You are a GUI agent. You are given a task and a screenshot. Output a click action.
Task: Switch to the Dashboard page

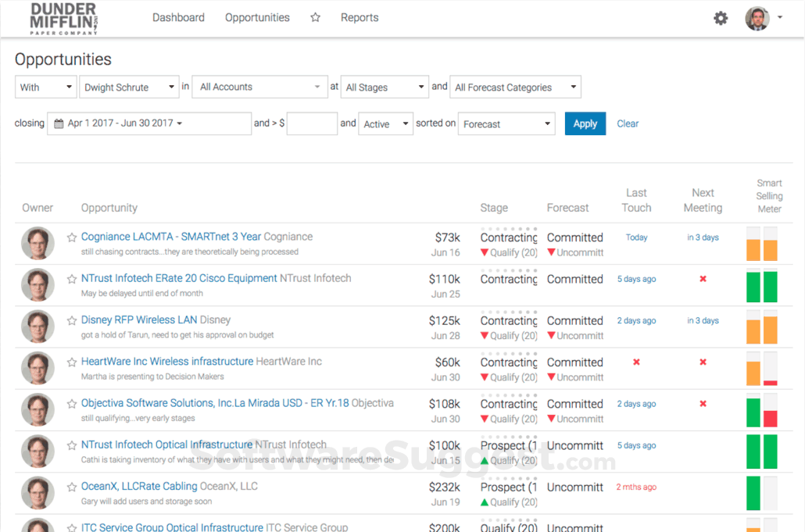point(178,17)
